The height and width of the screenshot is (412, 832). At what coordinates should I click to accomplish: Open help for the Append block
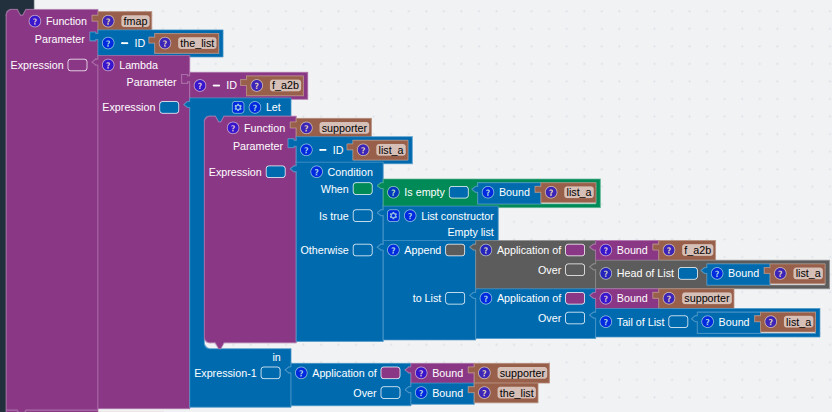pos(393,250)
